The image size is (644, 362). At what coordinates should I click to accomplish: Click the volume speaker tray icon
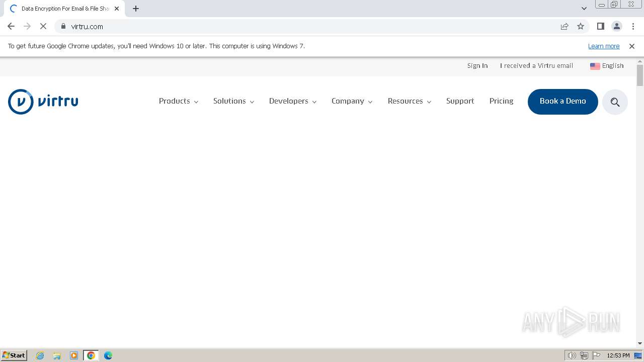click(572, 355)
